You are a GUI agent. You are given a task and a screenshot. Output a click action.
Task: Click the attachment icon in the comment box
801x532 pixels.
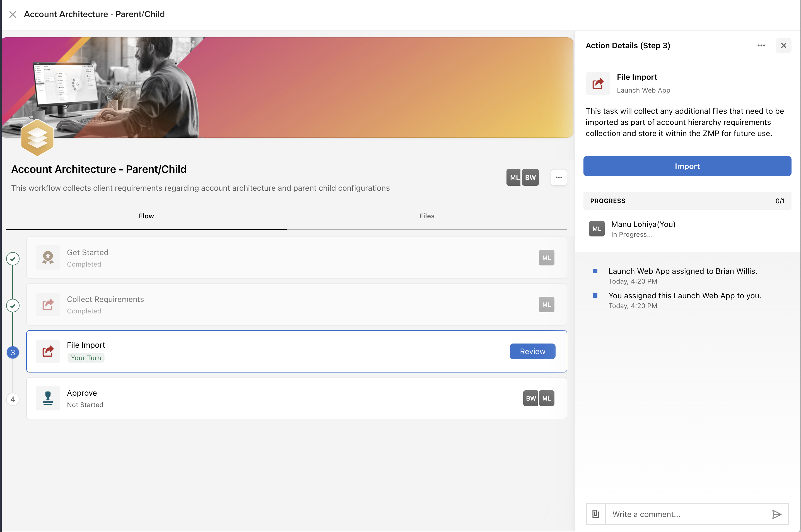(x=596, y=514)
